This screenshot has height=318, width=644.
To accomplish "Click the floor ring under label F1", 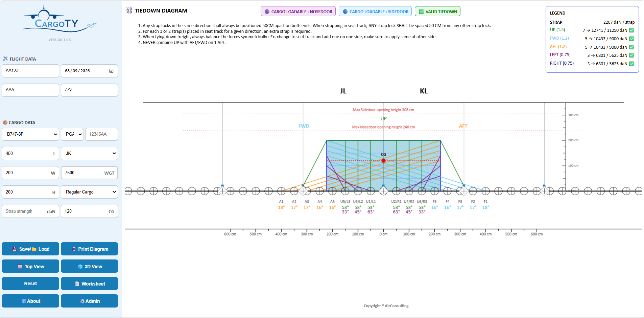I will pos(486,191).
